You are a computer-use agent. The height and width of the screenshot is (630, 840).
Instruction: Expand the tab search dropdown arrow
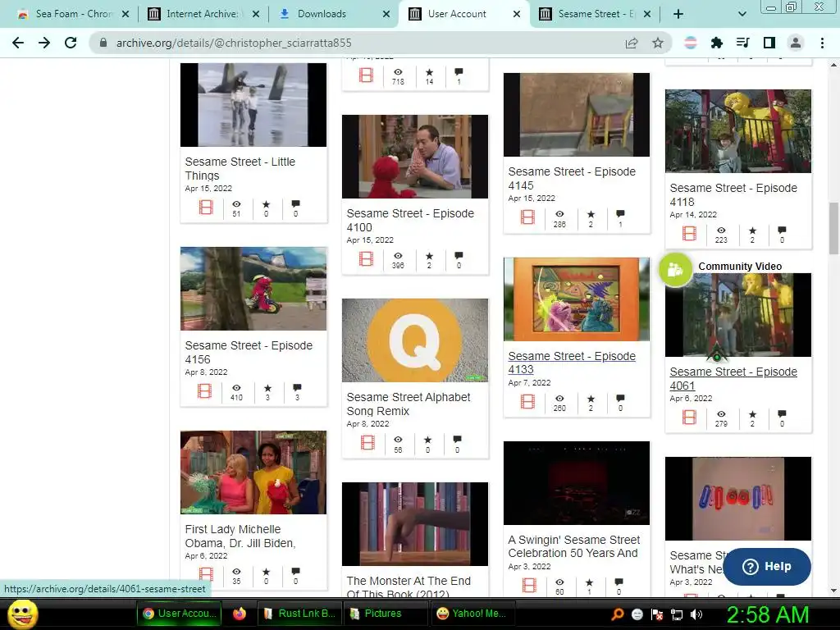click(x=742, y=14)
